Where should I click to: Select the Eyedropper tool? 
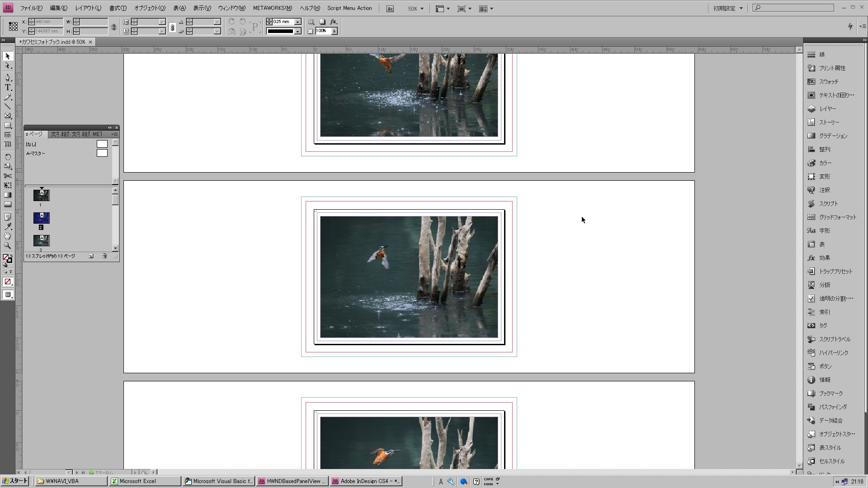point(8,226)
